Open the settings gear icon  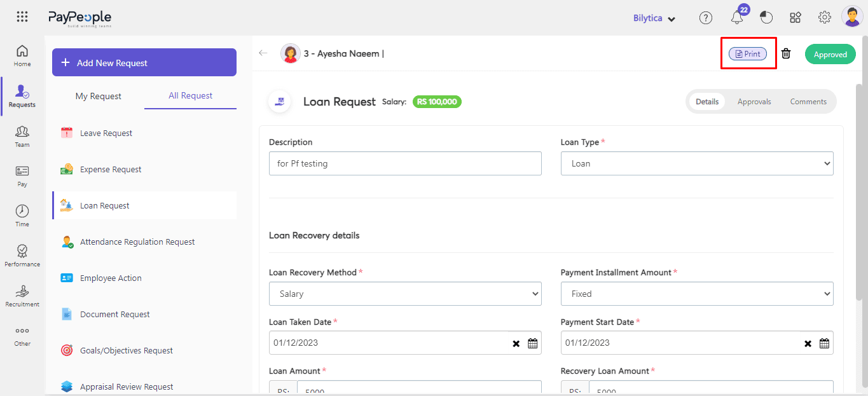(x=824, y=18)
